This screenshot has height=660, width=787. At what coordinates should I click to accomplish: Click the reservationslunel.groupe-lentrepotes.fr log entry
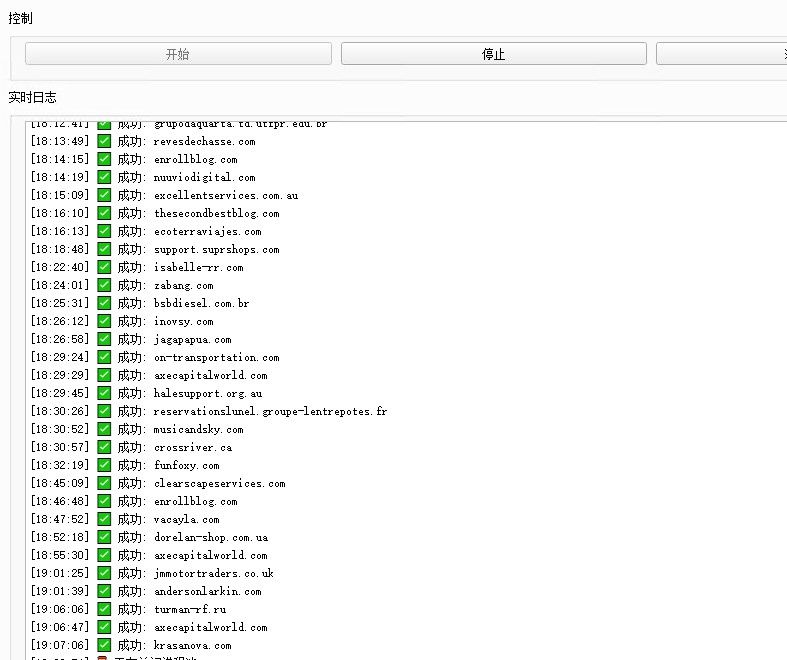coord(269,411)
